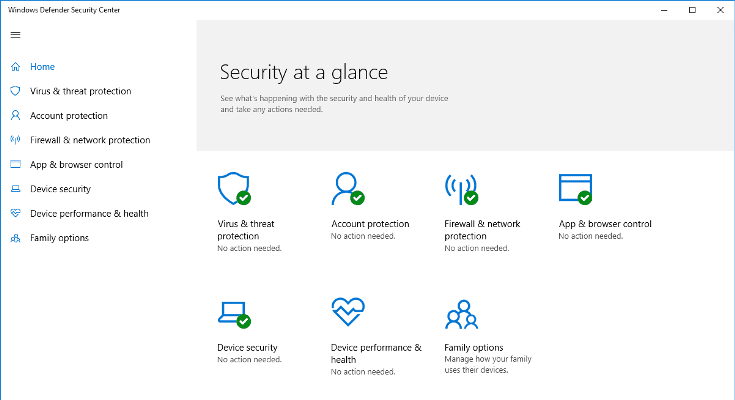Select Family options sidebar label

pos(60,238)
